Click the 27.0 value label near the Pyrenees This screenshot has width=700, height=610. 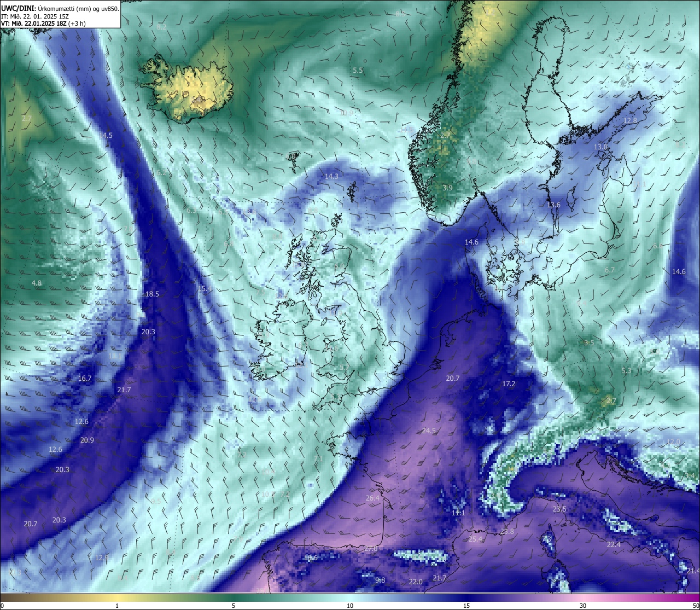pyautogui.click(x=371, y=549)
